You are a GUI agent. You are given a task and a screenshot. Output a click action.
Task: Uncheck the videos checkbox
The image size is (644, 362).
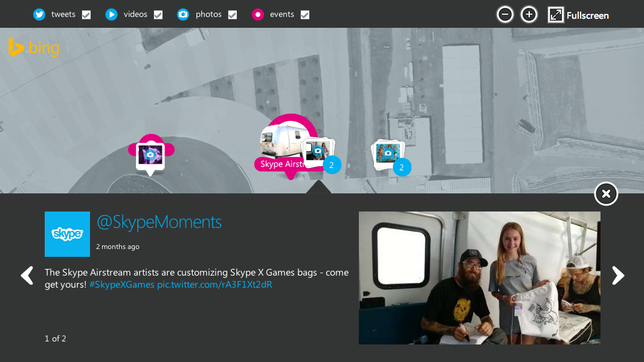point(158,15)
